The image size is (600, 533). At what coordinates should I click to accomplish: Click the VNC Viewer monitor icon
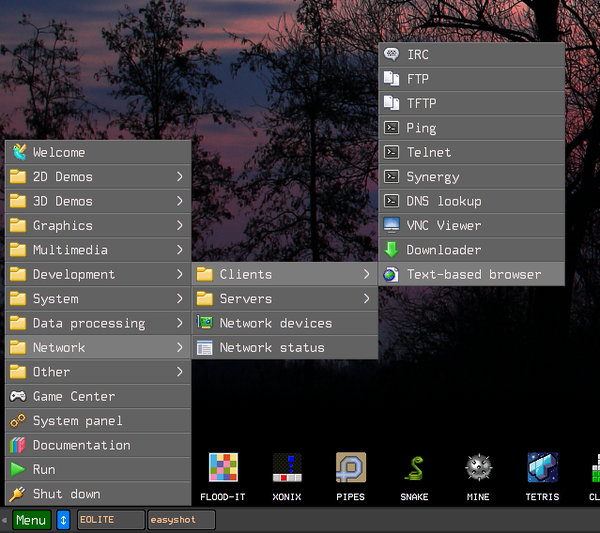click(391, 225)
